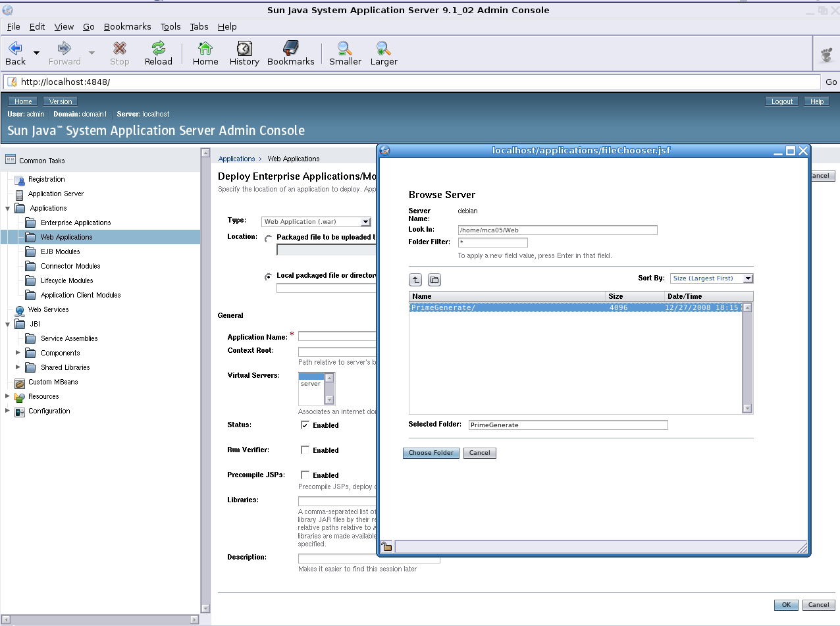The width and height of the screenshot is (840, 626).
Task: Open the Bookmarks menu
Action: coord(127,26)
